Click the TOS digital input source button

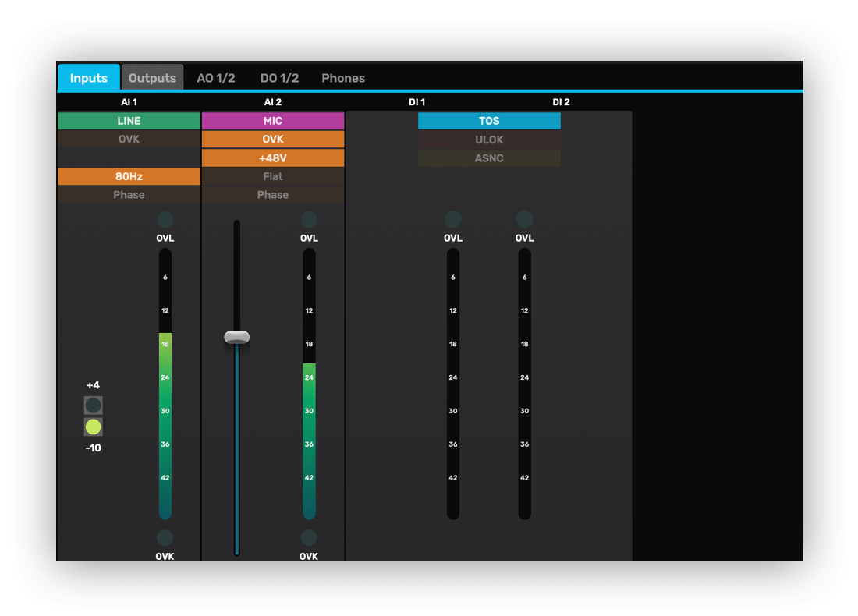(489, 121)
